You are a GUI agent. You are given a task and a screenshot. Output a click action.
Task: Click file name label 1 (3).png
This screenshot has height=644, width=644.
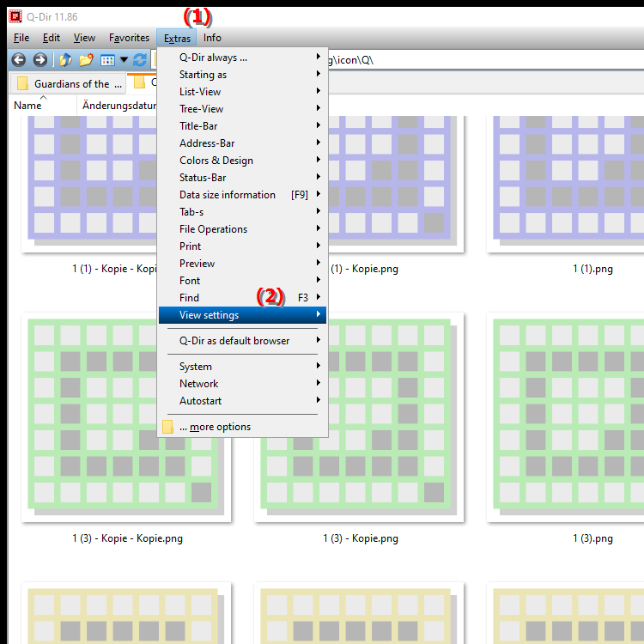coord(592,538)
